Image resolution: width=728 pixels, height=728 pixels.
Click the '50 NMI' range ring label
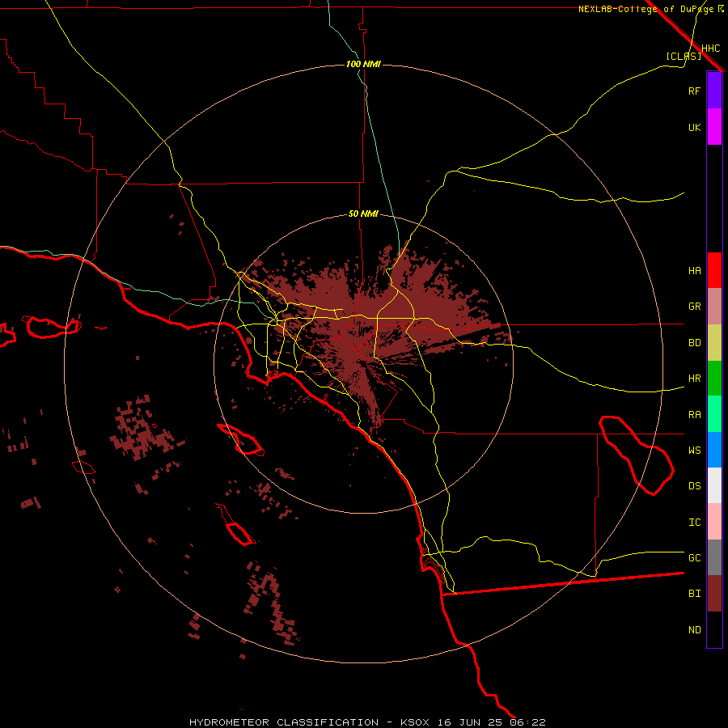(363, 214)
